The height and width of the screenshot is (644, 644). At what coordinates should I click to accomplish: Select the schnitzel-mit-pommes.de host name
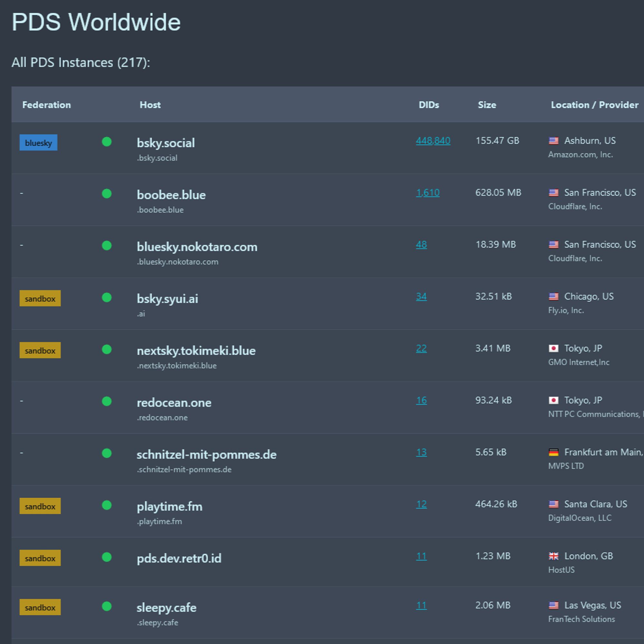pyautogui.click(x=207, y=455)
